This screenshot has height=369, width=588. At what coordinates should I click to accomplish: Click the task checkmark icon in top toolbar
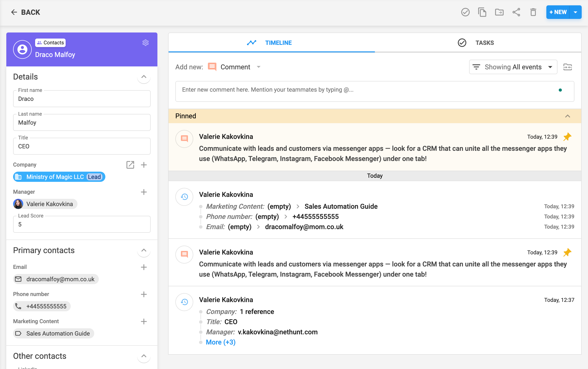coord(465,12)
